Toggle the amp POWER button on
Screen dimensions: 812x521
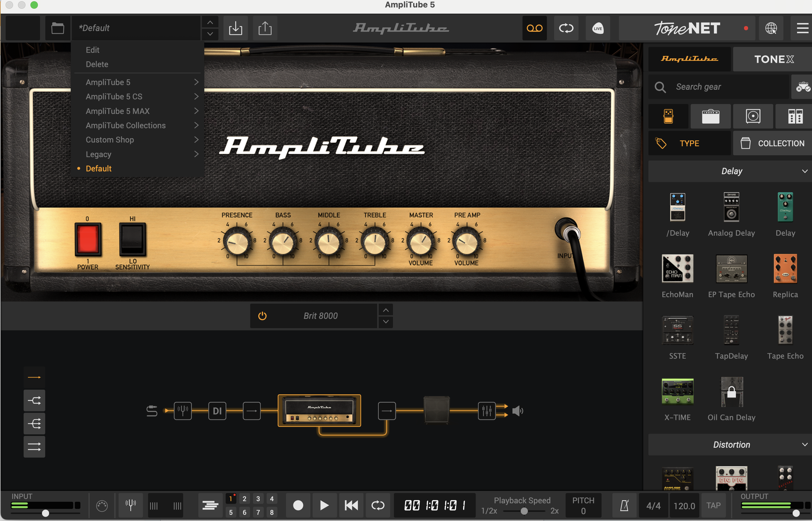pyautogui.click(x=88, y=240)
